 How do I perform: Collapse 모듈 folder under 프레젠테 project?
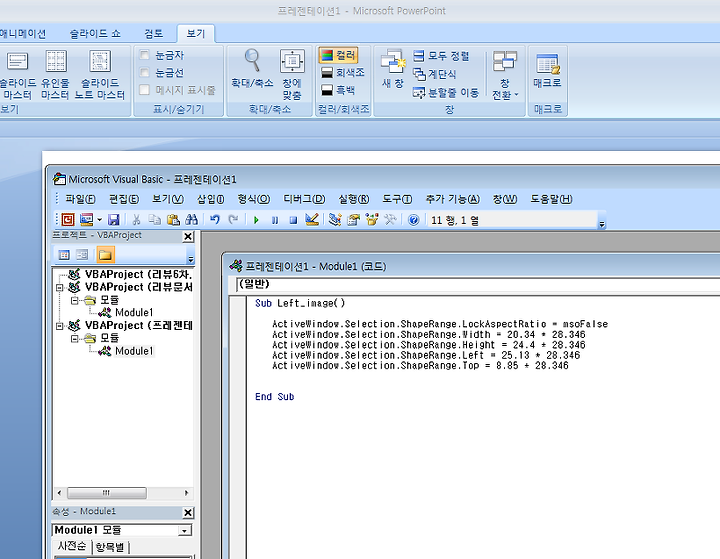(74, 339)
